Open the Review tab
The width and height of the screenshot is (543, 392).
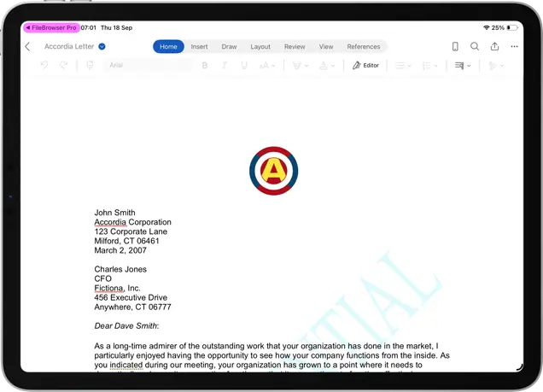pyautogui.click(x=295, y=47)
